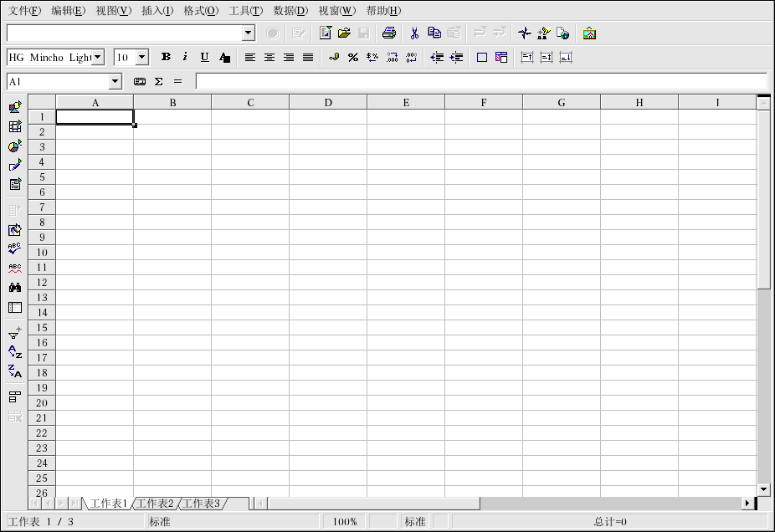775x532 pixels.
Task: Click the Cut scissors icon
Action: (x=413, y=33)
